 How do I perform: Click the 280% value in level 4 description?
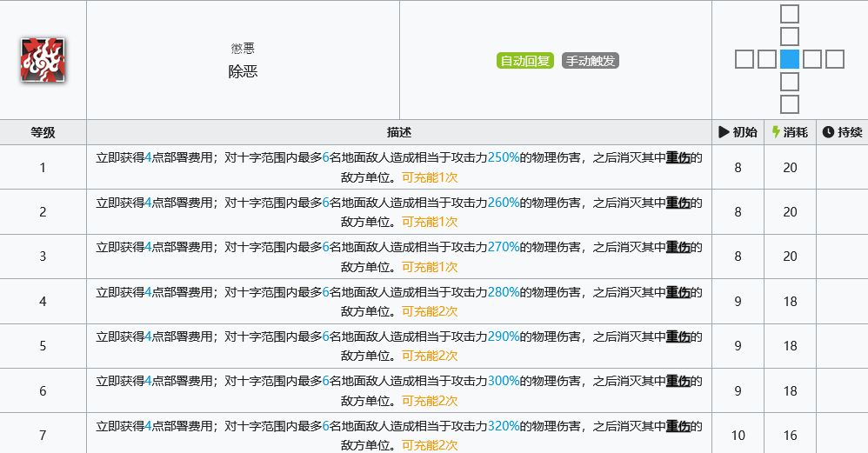(504, 292)
